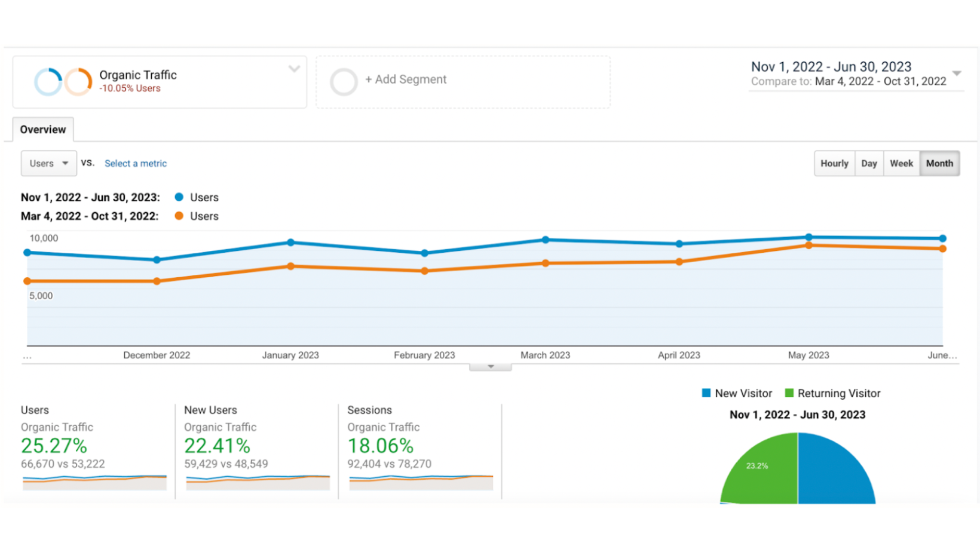This screenshot has height=552, width=980.
Task: Enable Hourly graph granularity
Action: pos(834,163)
